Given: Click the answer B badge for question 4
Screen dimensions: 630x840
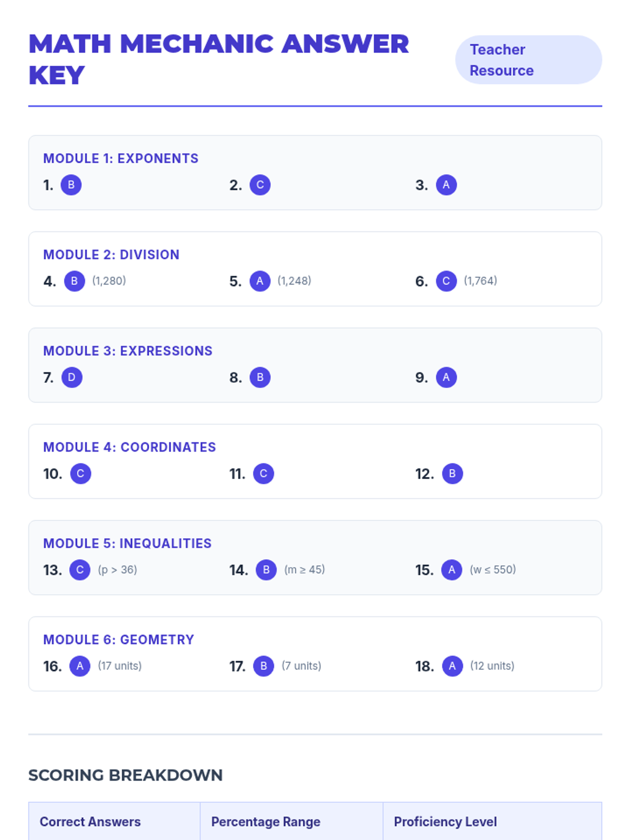Looking at the screenshot, I should [x=75, y=281].
